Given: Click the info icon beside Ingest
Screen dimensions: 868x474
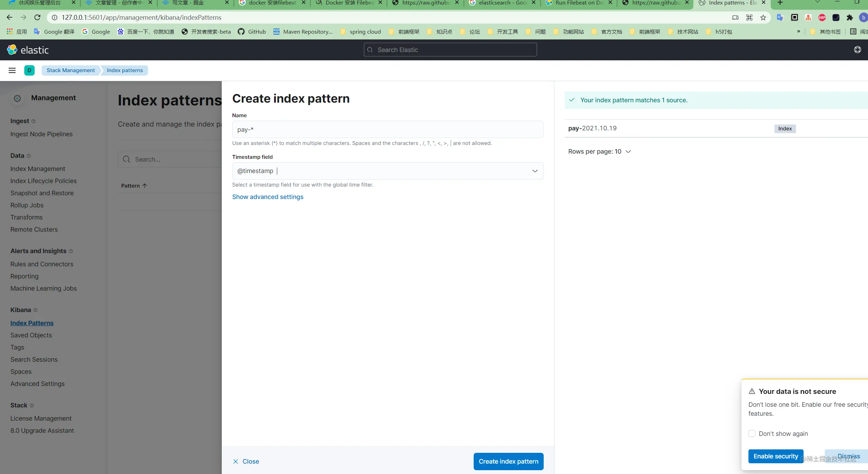Looking at the screenshot, I should tap(34, 121).
